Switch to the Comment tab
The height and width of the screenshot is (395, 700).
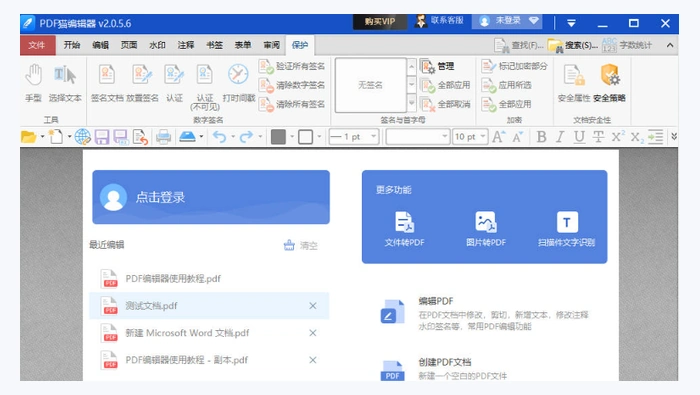186,45
